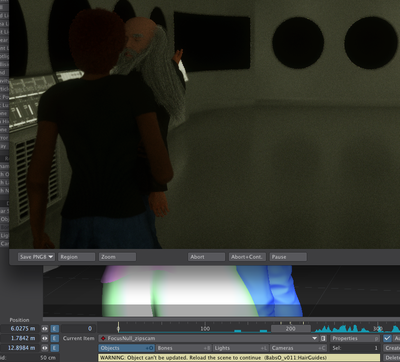
Task: Open envelope E button for Y position
Action: point(55,338)
